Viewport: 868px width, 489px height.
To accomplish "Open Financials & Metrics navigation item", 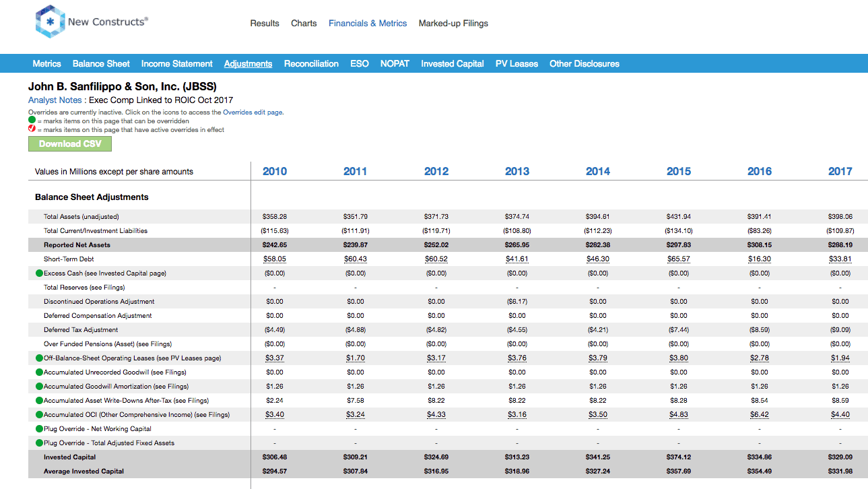I will tap(368, 23).
